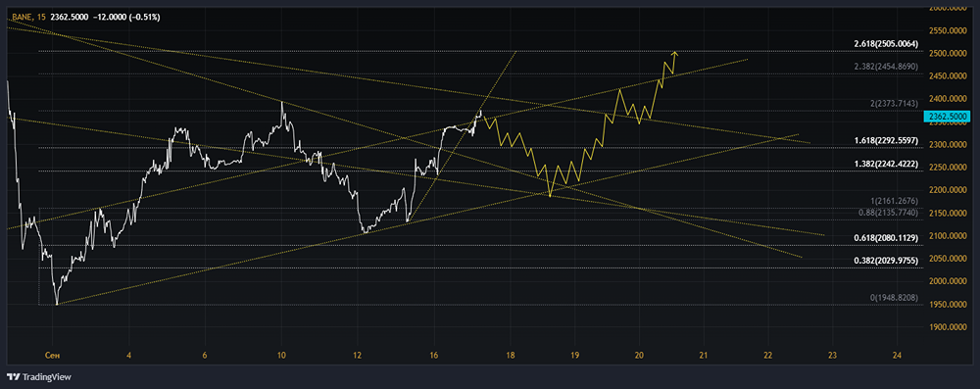Select 2200.0000 on the price scale

947,190
